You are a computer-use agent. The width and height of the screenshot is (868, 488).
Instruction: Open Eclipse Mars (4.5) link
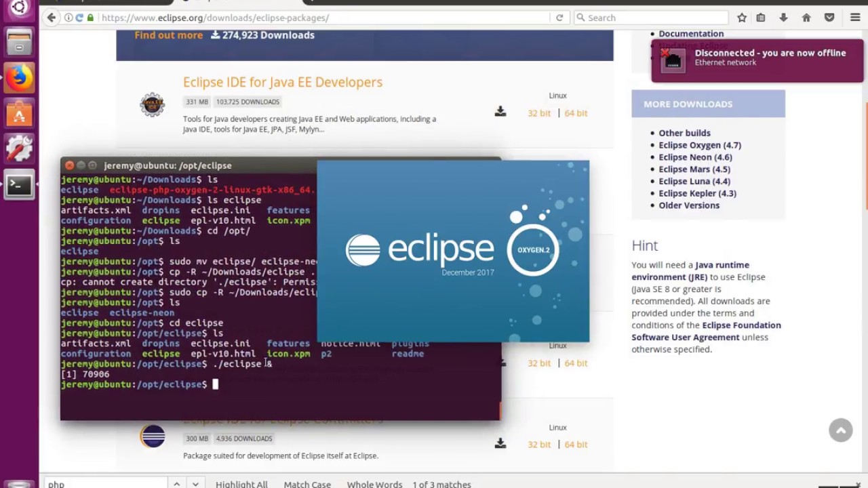pyautogui.click(x=694, y=169)
